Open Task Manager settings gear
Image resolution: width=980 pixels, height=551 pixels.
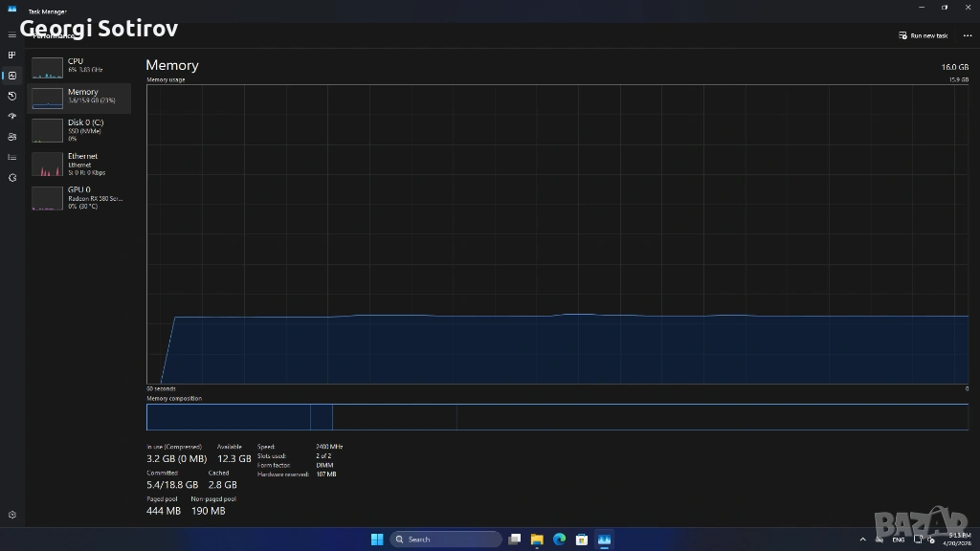tap(12, 515)
